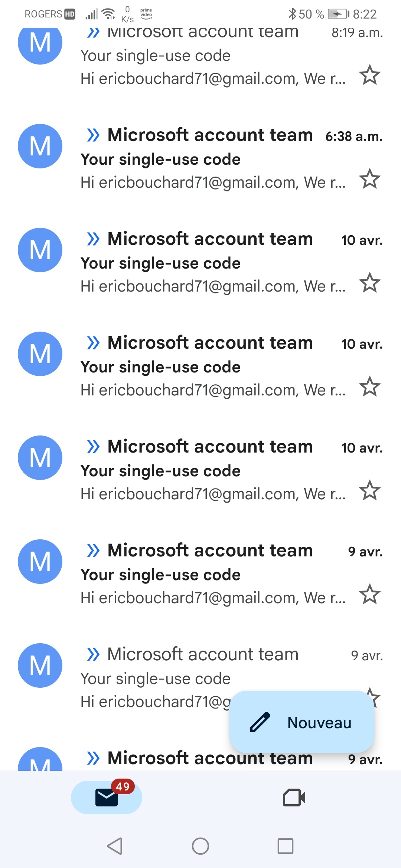401x868 pixels.
Task: Open Android recent apps square button
Action: 286,846
